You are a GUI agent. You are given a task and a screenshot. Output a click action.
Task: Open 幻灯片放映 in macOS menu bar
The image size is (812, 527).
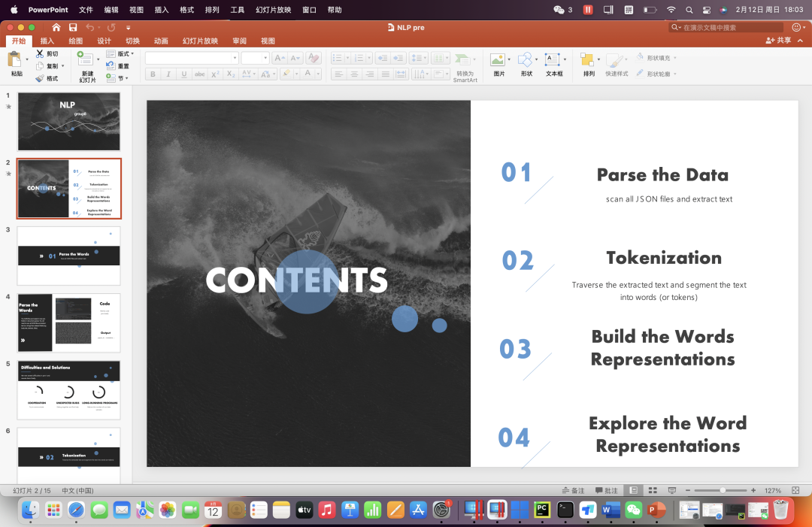(274, 9)
